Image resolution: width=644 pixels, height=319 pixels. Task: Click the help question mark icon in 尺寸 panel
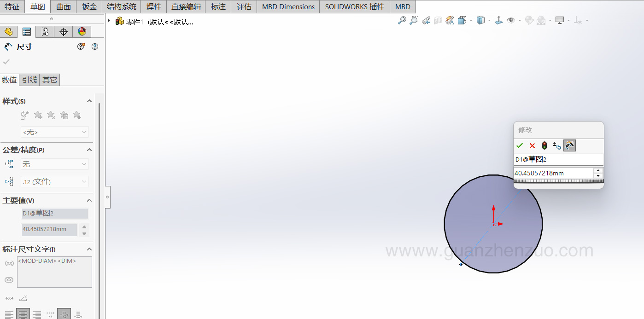click(x=95, y=46)
